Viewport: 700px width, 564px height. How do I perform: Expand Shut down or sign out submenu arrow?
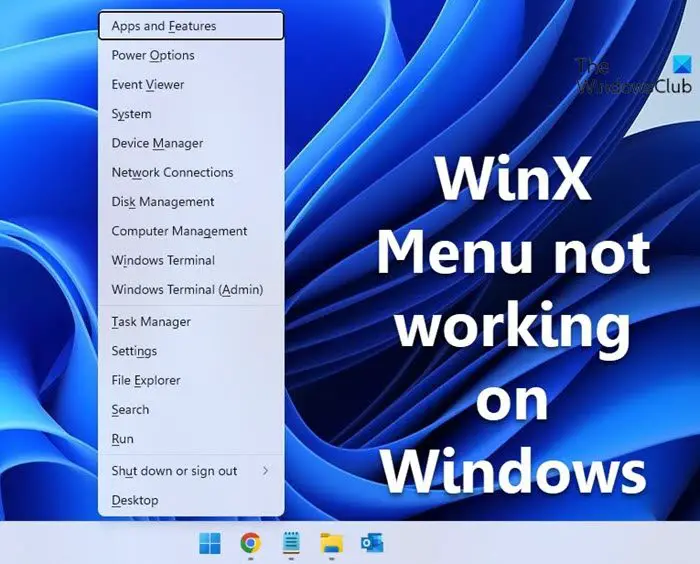266,471
